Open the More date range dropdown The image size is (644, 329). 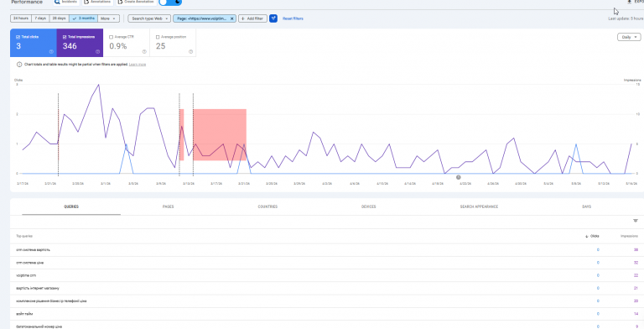click(x=109, y=18)
